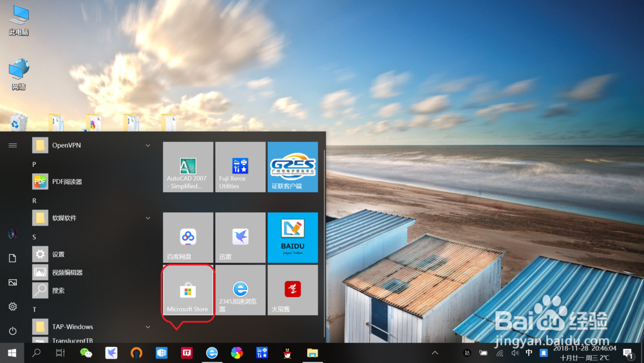Open PDF阅读器 from the app list
This screenshot has height=363, width=644.
pyautogui.click(x=92, y=182)
